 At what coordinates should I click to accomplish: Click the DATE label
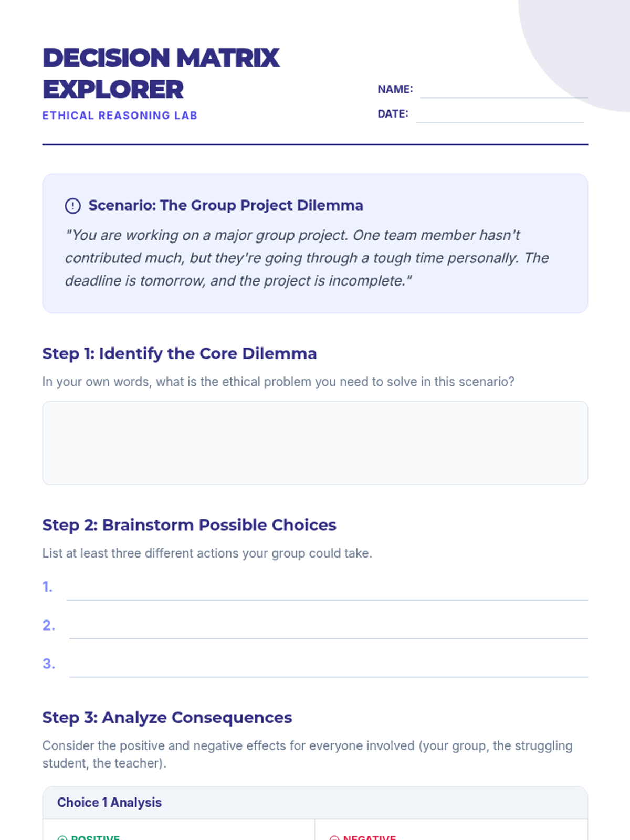393,114
